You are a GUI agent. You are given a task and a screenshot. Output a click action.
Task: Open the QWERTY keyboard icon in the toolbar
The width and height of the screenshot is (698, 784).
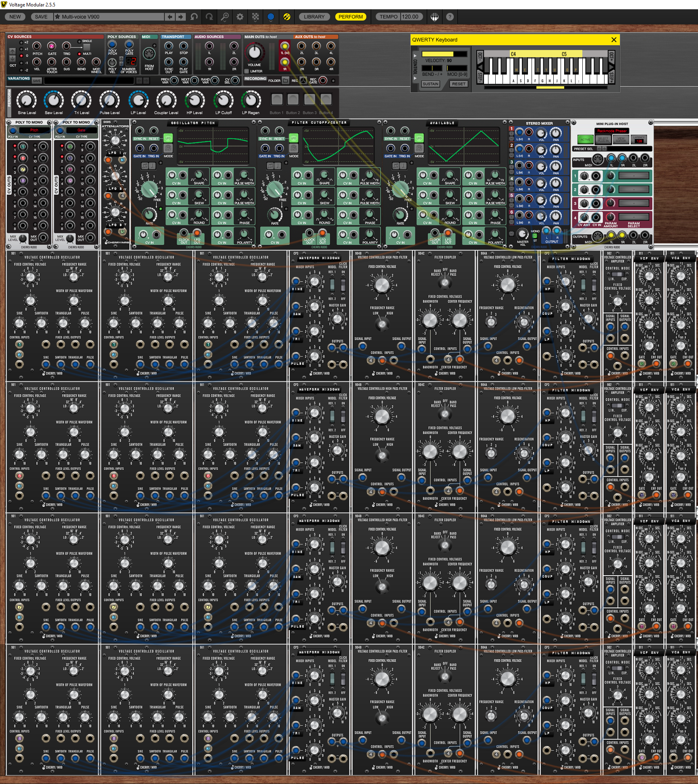(434, 17)
